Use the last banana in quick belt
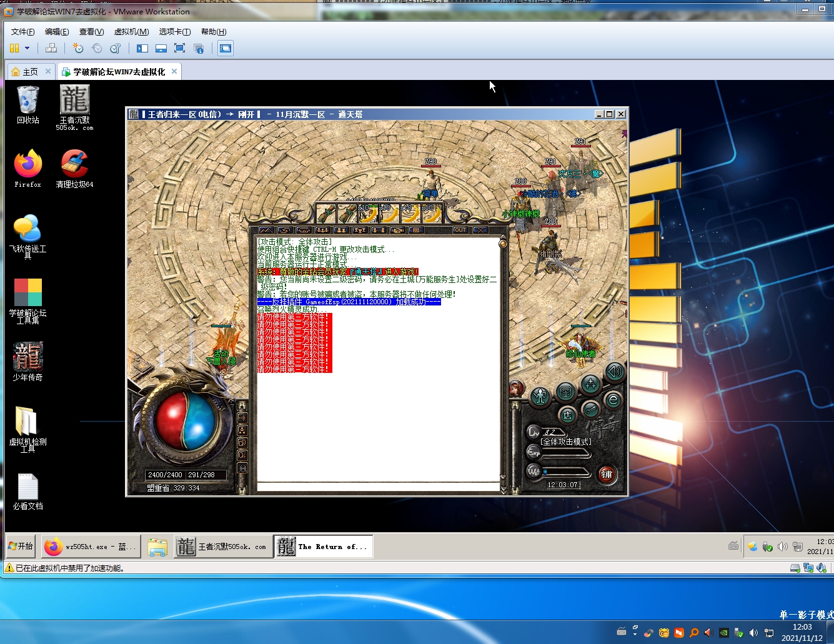834x644 pixels. [431, 214]
